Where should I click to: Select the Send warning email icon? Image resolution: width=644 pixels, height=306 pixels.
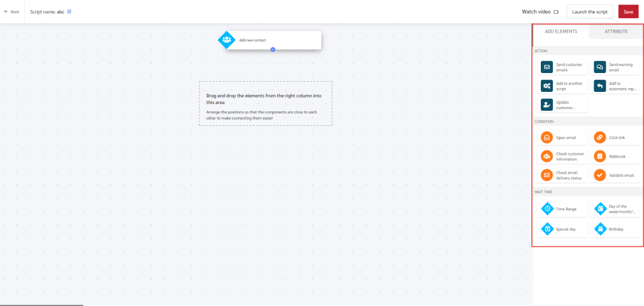tap(599, 67)
